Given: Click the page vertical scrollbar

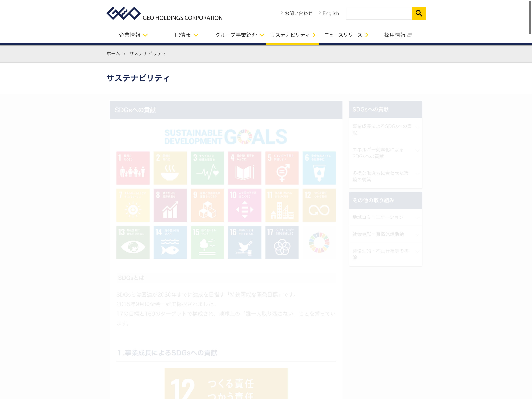Looking at the screenshot, I should point(530,17).
